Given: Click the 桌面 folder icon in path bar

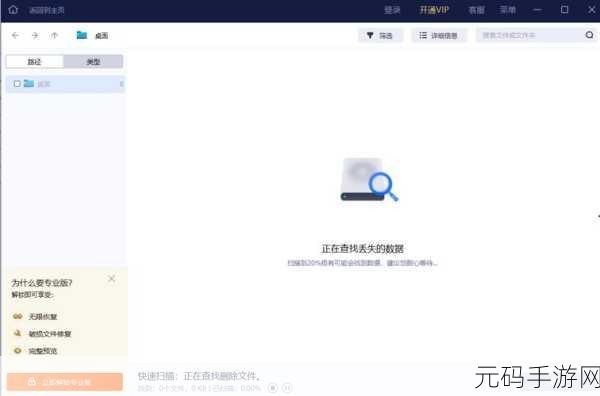Looking at the screenshot, I should pyautogui.click(x=82, y=35).
